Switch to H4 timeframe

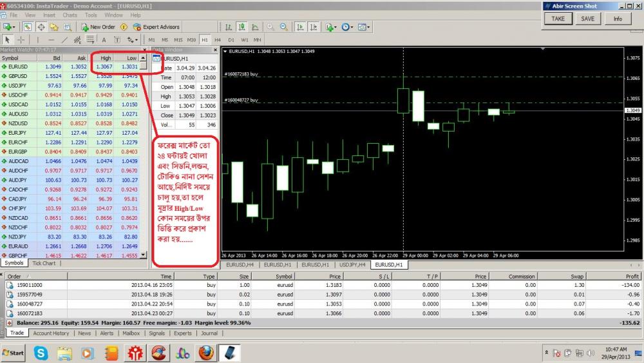218,40
